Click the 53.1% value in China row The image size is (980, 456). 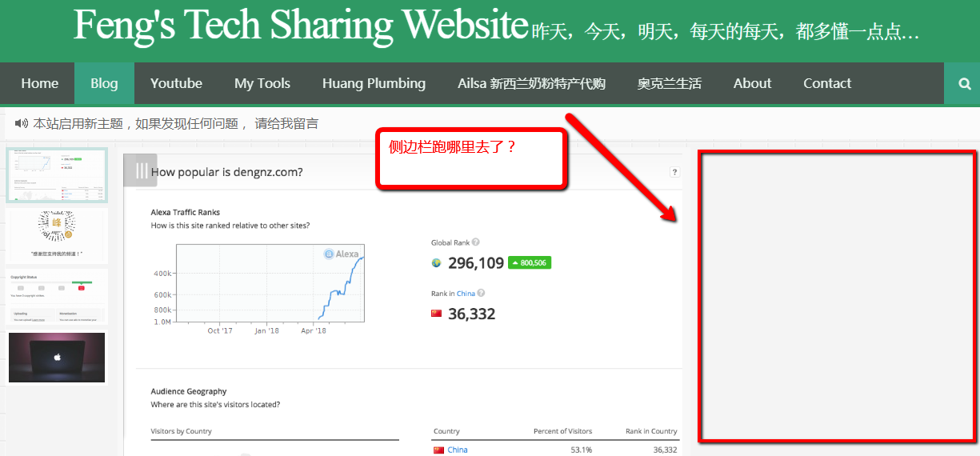582,450
